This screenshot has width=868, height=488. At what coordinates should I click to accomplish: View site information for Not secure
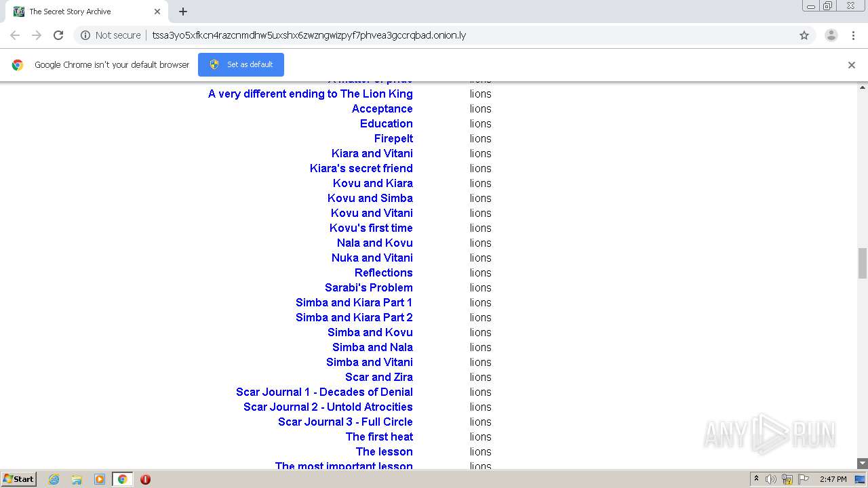(x=111, y=35)
